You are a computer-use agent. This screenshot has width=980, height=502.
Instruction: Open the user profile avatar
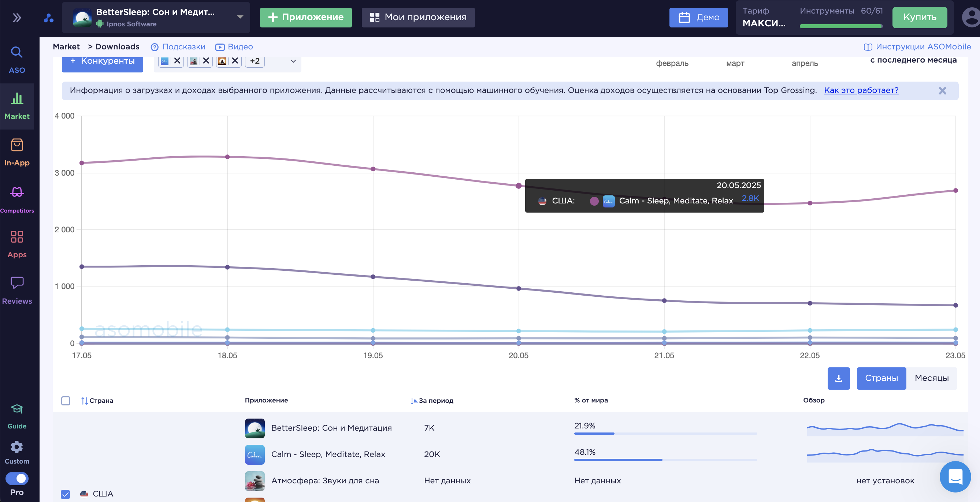pyautogui.click(x=970, y=18)
